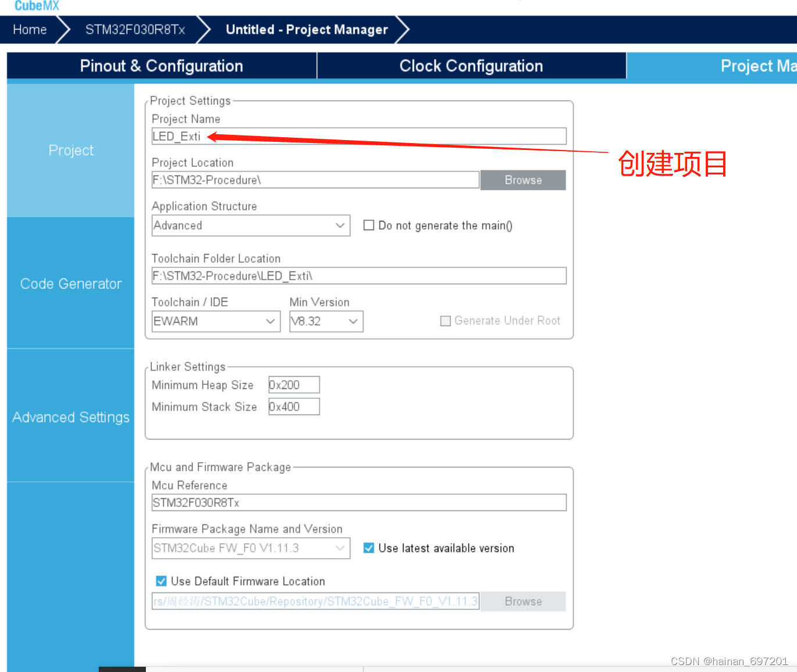Open the Firmware Package version dropdown
797x672 pixels.
(251, 548)
